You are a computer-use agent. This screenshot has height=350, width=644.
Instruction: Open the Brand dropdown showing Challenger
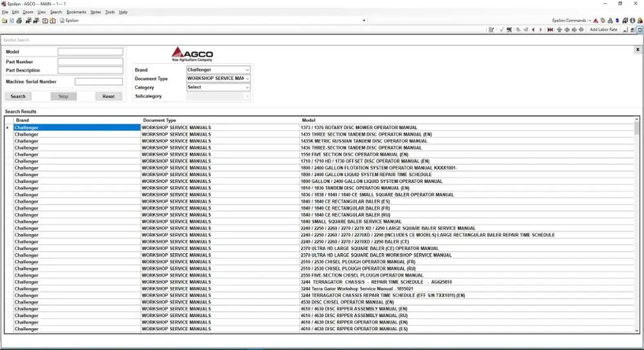click(218, 70)
